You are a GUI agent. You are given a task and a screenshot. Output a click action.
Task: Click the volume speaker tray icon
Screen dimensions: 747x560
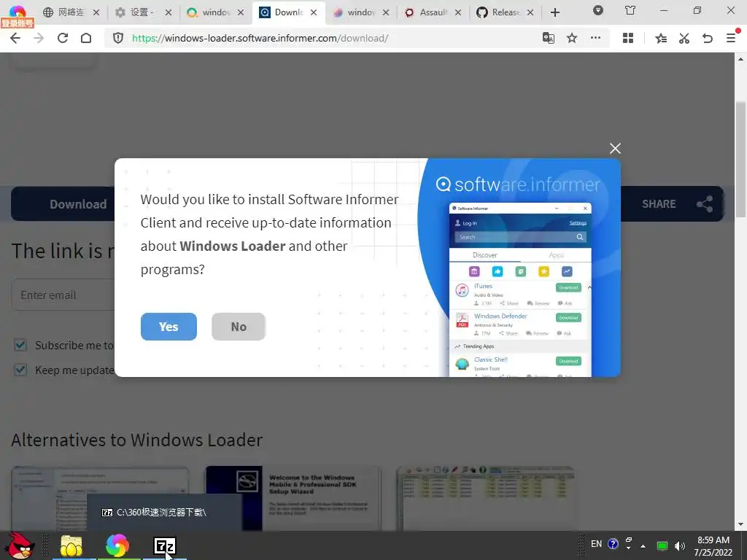coord(680,546)
